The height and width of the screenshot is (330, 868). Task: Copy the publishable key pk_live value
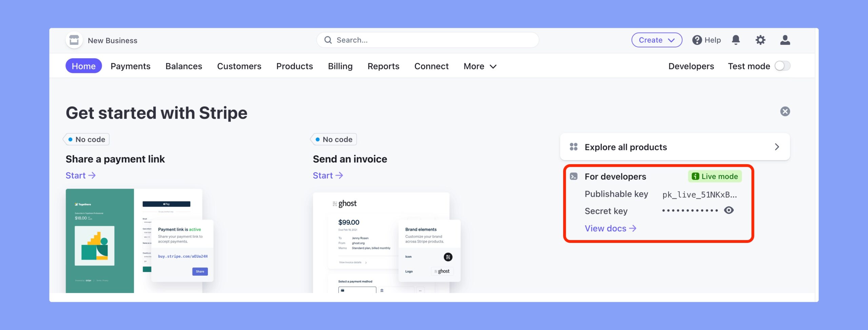coord(699,194)
